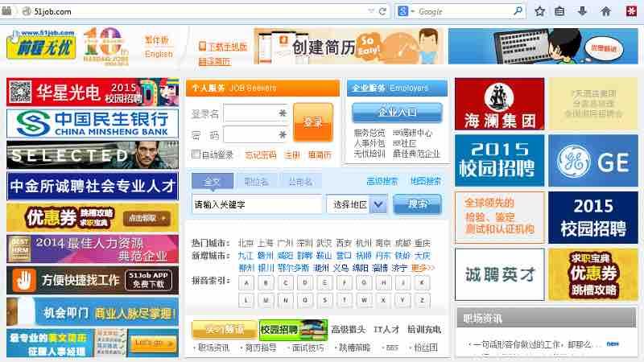This screenshot has width=644, height=362.
Task: Open the IT人才 section
Action: pos(386,330)
